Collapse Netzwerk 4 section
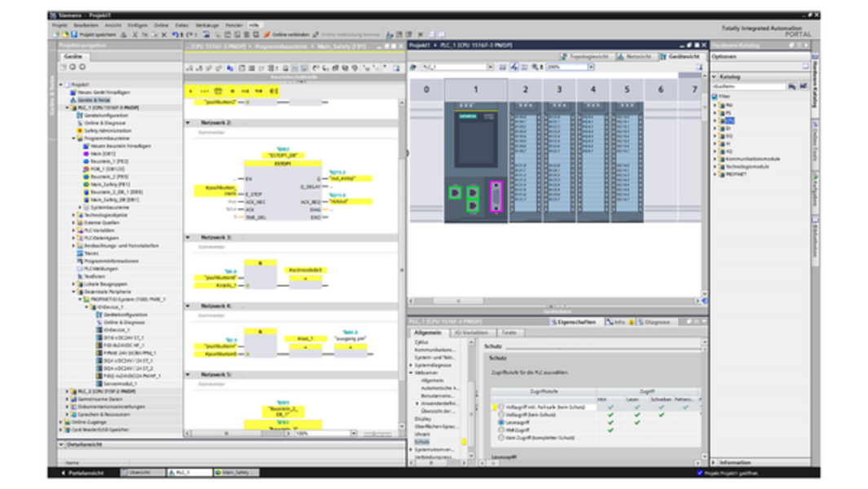The width and height of the screenshot is (868, 489). [x=187, y=306]
